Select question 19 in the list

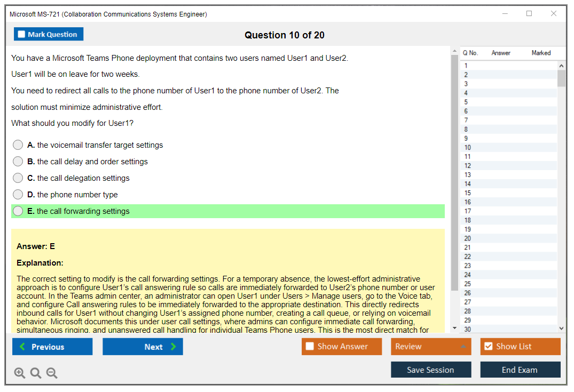tap(509, 229)
